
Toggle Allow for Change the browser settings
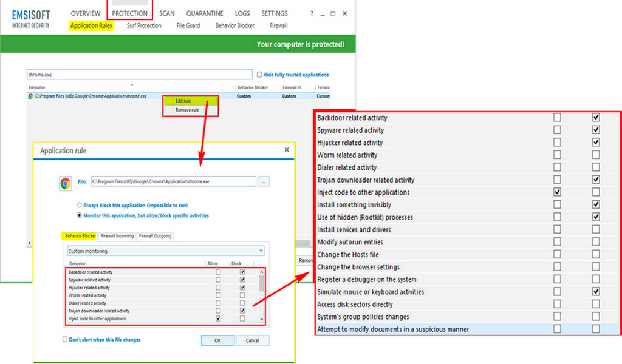click(558, 267)
